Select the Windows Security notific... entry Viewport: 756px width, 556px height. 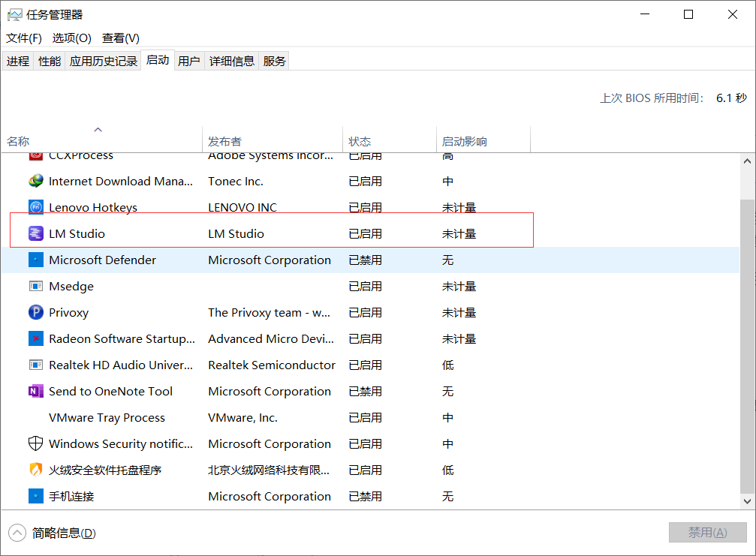[x=121, y=443]
